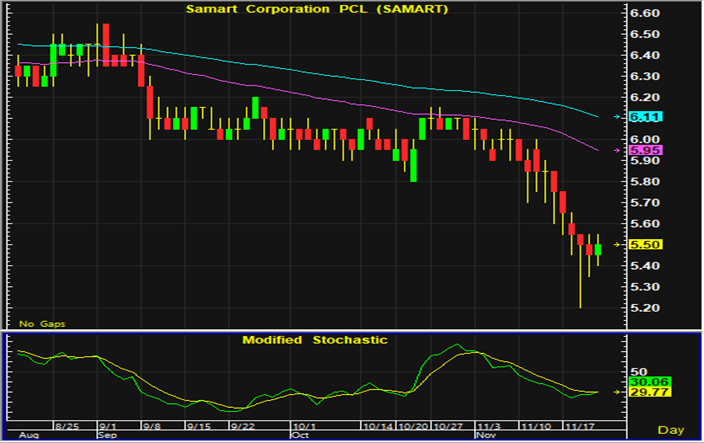Click the Samart Corporation PCL chart title

pyautogui.click(x=319, y=9)
